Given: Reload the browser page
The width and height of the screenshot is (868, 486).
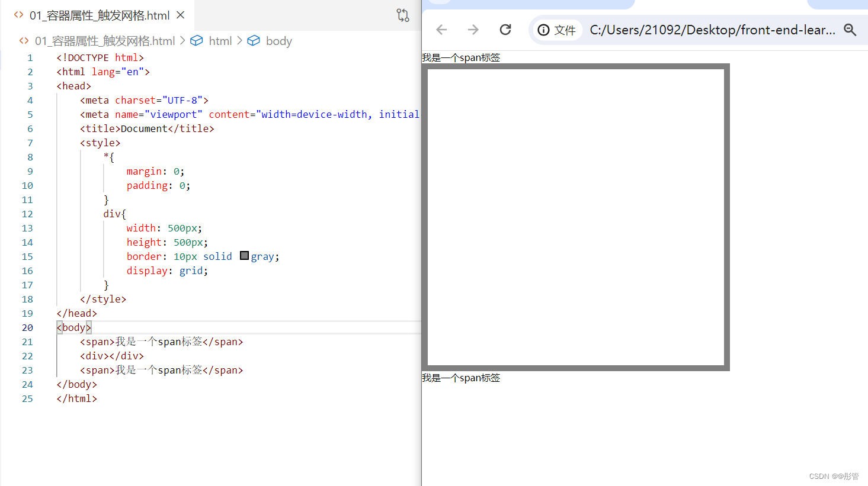Looking at the screenshot, I should [505, 30].
